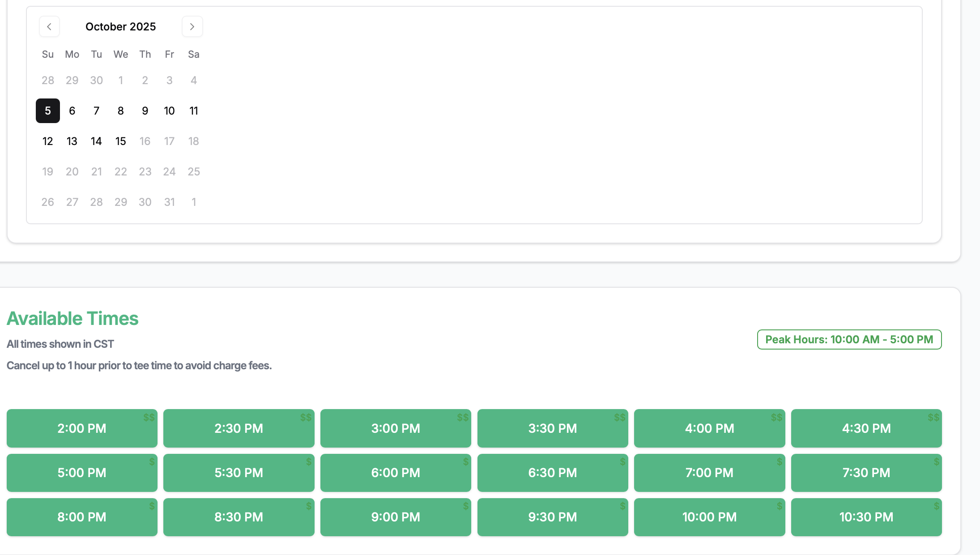Screen dimensions: 980x555
Task: Select October 9 on the calendar
Action: point(145,111)
